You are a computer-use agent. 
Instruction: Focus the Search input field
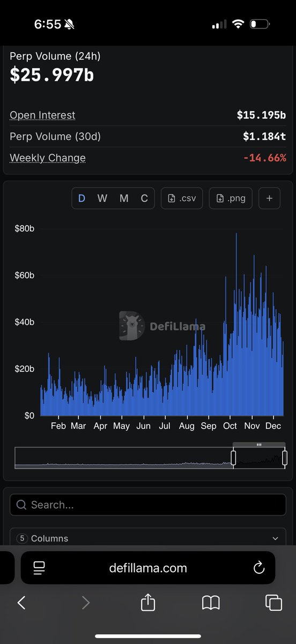click(148, 504)
